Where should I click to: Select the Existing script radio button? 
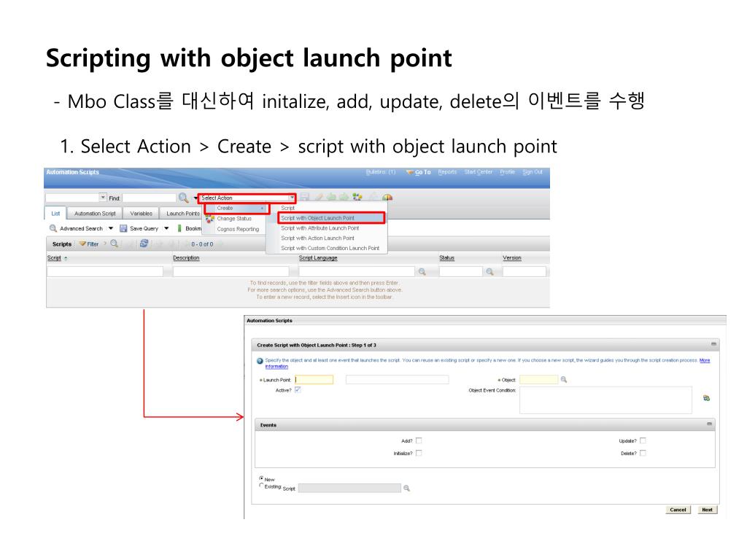point(261,486)
